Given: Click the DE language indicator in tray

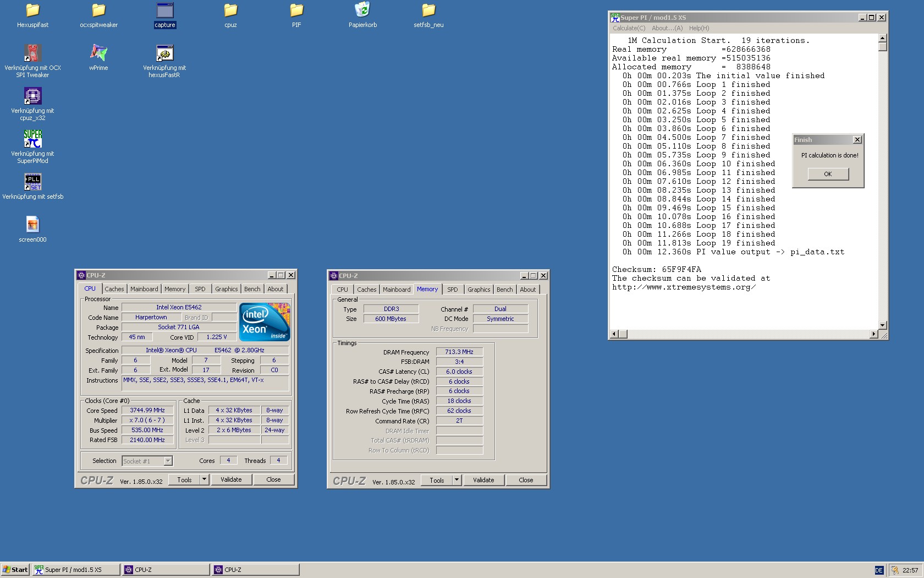Looking at the screenshot, I should [879, 570].
